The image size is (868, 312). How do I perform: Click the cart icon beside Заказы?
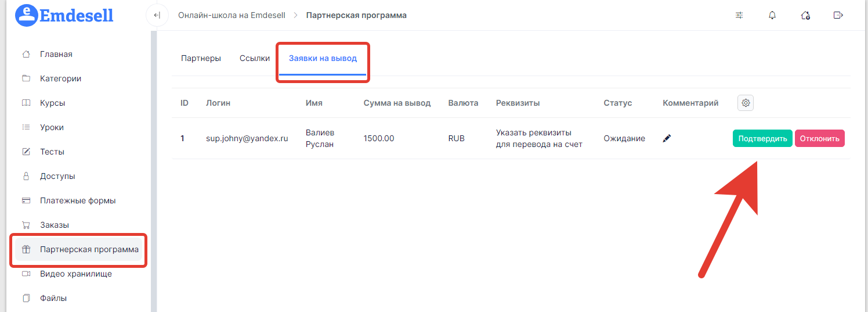(26, 225)
